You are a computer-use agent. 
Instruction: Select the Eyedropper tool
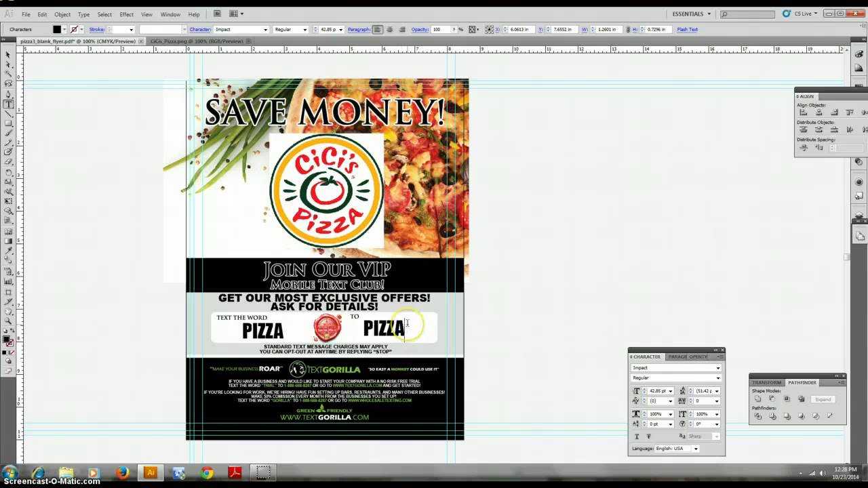click(x=8, y=251)
